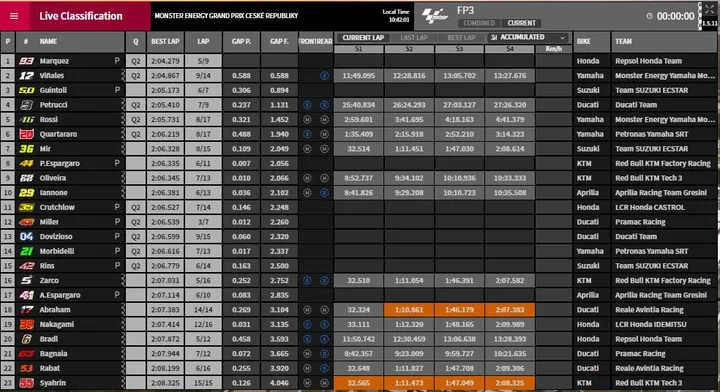Click the MotoGP logo
The width and height of the screenshot is (720, 392).
coord(435,16)
